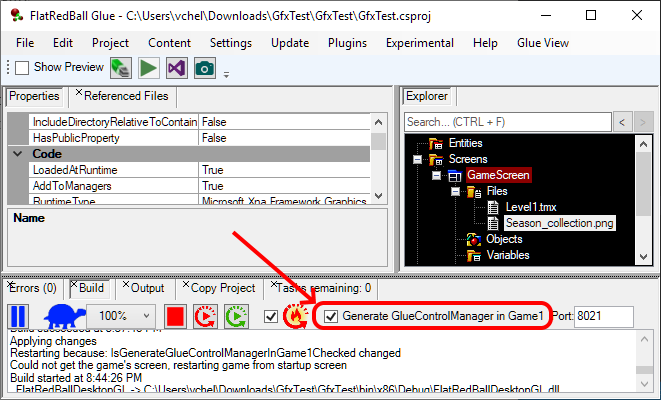The width and height of the screenshot is (661, 400).
Task: Switch to the Properties tab
Action: coord(34,96)
